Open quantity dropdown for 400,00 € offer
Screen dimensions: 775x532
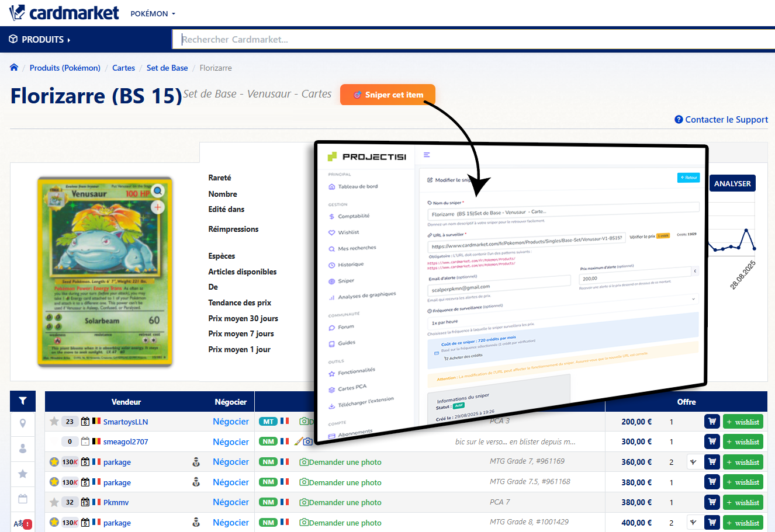tap(694, 523)
